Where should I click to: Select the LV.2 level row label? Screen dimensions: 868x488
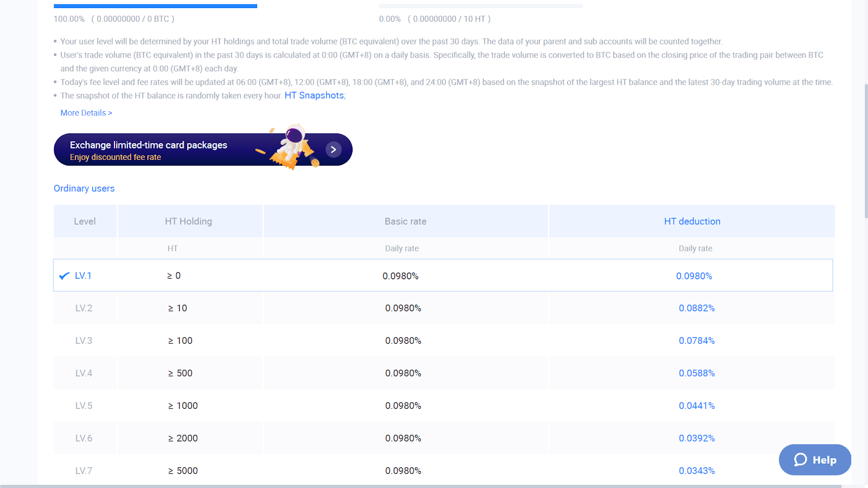[84, 308]
